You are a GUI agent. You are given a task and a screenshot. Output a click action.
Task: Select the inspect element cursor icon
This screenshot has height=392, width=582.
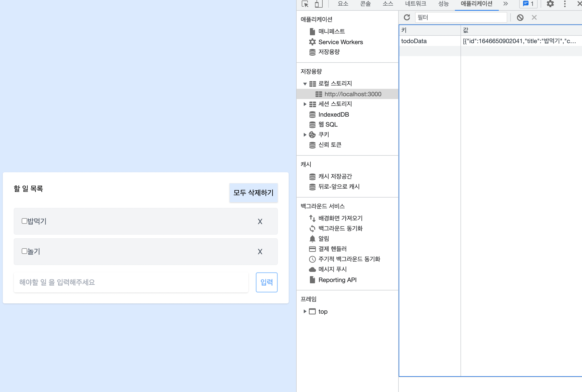pos(305,4)
